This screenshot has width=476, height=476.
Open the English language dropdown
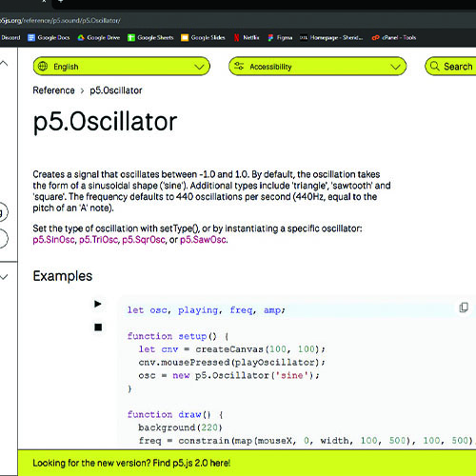click(x=121, y=67)
